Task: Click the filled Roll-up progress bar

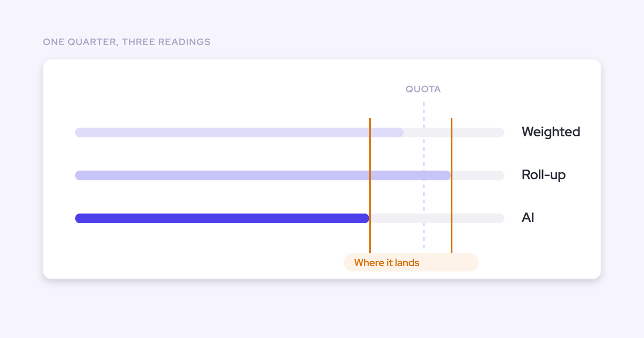Action: [263, 175]
